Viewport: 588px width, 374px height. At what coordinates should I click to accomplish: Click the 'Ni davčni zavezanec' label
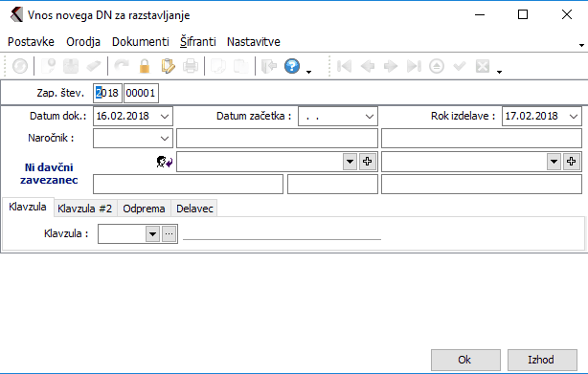49,174
